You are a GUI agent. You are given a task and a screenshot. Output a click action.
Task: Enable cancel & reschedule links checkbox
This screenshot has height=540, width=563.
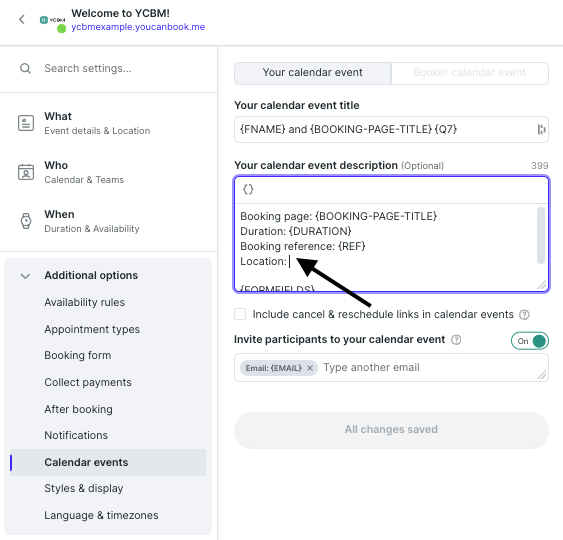tap(240, 314)
